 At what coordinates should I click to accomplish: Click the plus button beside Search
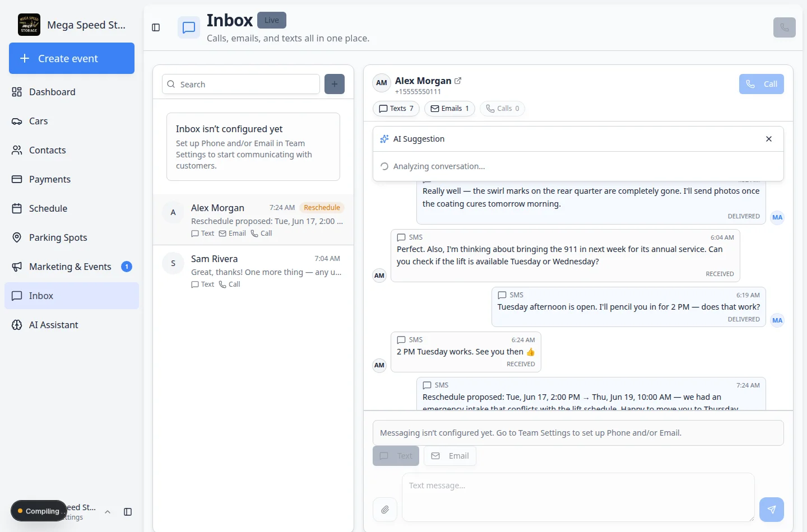tap(335, 84)
